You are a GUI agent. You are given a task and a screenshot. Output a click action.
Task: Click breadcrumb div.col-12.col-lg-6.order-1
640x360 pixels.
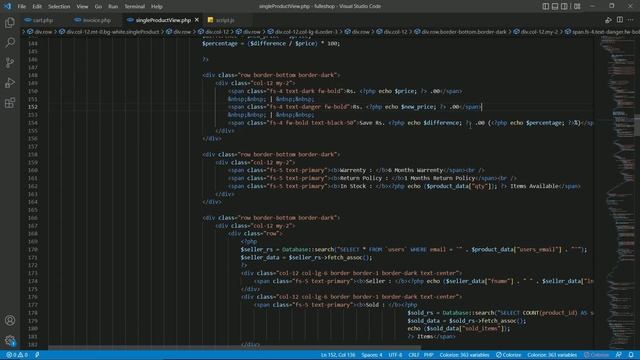[302, 32]
